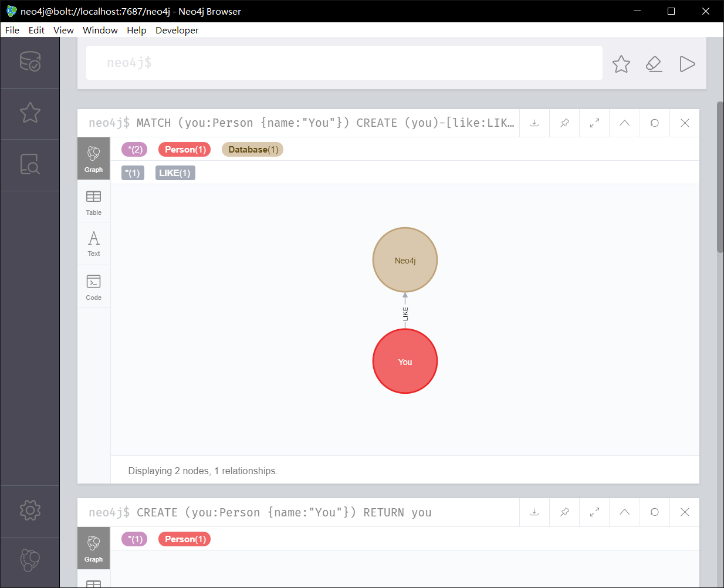Screen dimensions: 724x588
Task: Select Graph view in CREATE frame
Action: [x=94, y=548]
